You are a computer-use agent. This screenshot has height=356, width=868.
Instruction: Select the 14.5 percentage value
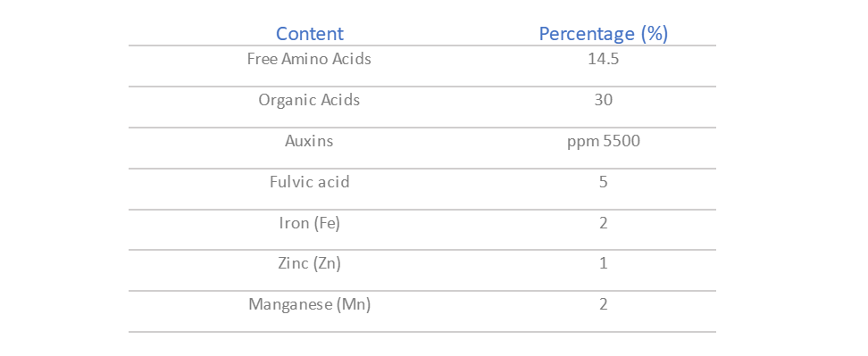[x=604, y=59]
